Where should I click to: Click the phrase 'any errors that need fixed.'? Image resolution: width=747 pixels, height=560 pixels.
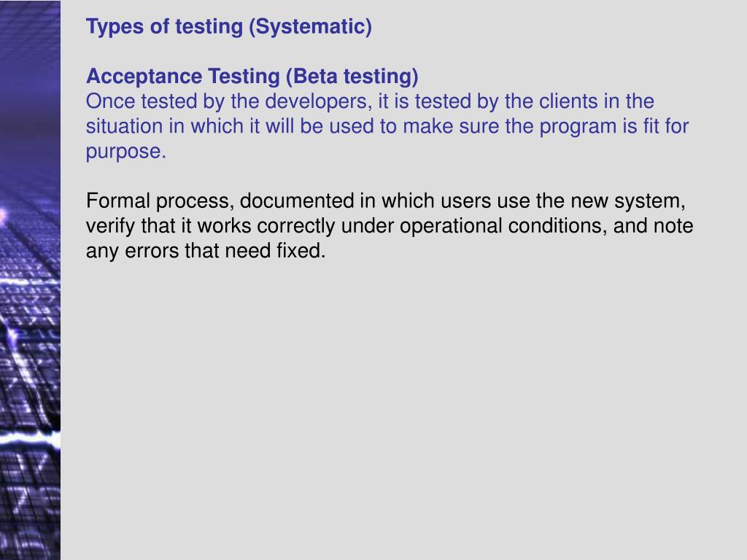click(x=206, y=252)
